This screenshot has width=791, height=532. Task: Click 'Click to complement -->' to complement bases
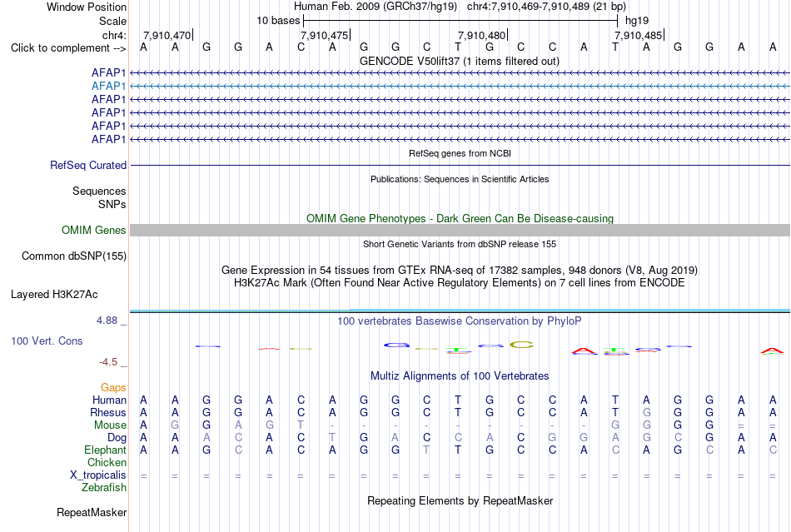click(68, 48)
